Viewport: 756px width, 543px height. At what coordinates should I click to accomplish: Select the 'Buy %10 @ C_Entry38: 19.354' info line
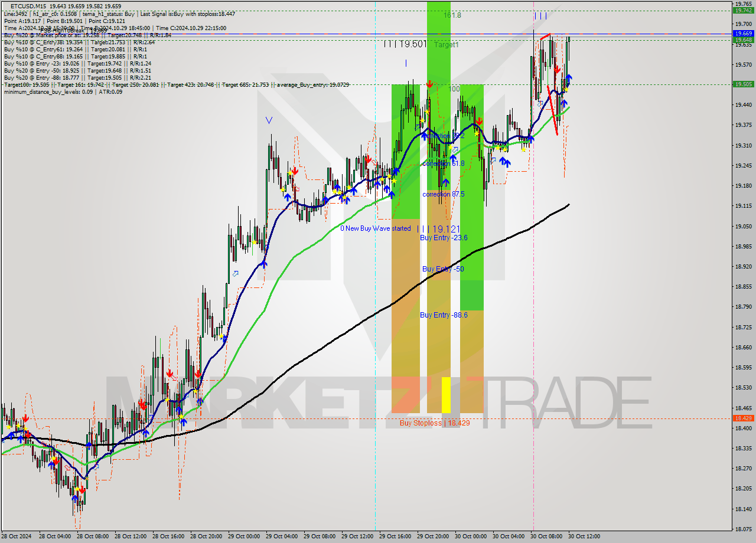coord(80,42)
